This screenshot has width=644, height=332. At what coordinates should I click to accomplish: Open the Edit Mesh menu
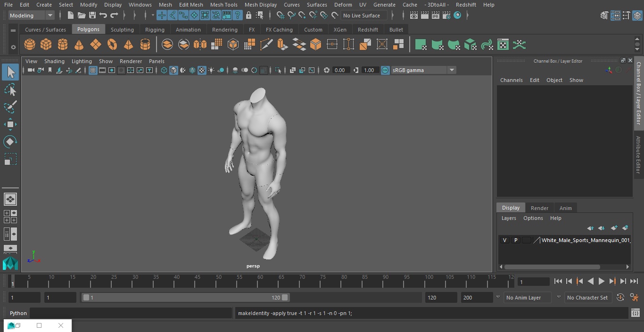pyautogui.click(x=191, y=5)
